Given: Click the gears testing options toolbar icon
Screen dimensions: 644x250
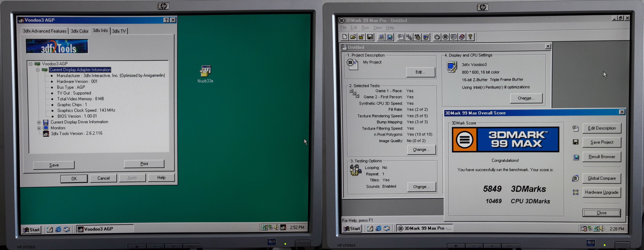Looking at the screenshot, I should [x=417, y=37].
